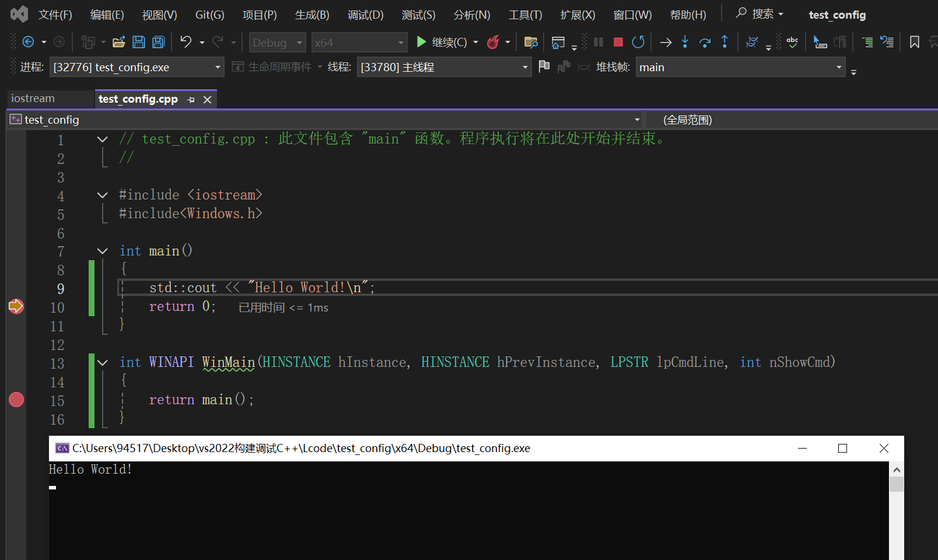Collapse the include block at line 4
938x560 pixels.
point(103,195)
